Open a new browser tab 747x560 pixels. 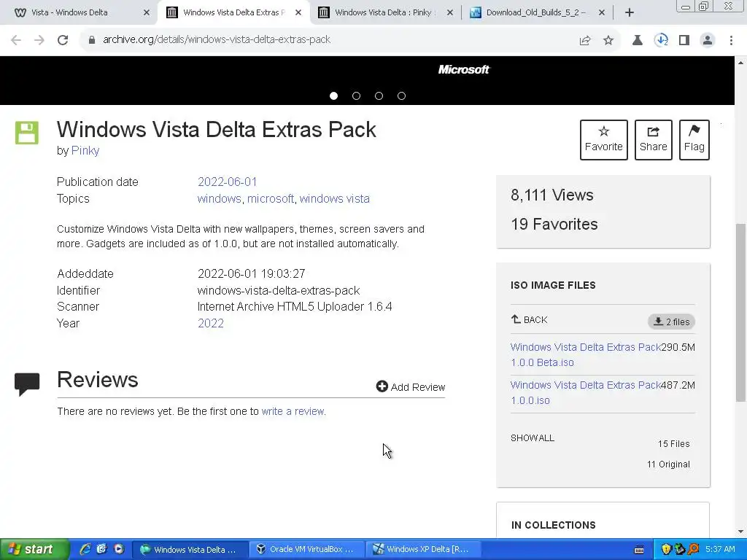pos(630,13)
